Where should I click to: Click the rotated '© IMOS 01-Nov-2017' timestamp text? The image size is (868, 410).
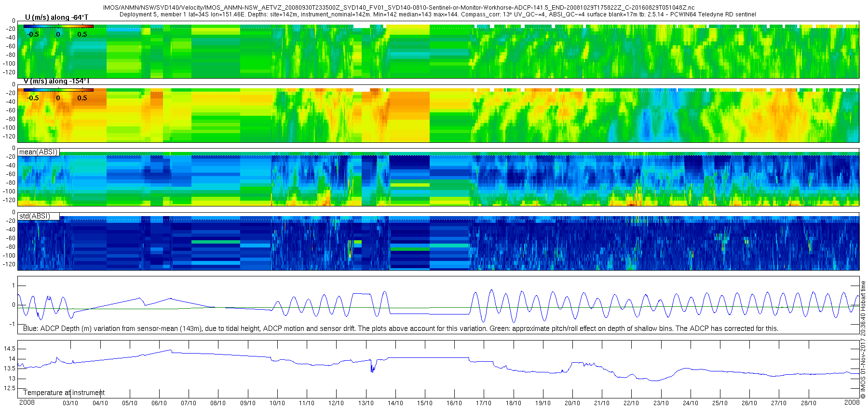point(863,340)
